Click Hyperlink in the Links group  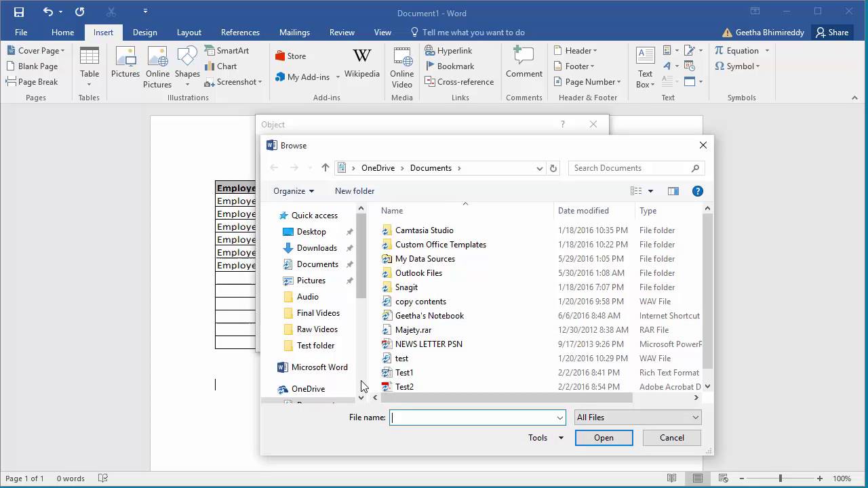click(x=448, y=51)
